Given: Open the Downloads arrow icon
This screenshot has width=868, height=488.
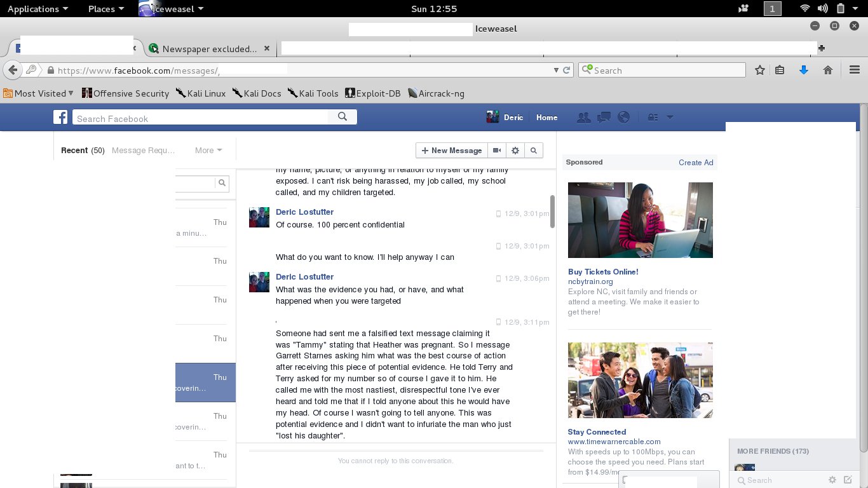Looking at the screenshot, I should click(x=803, y=71).
